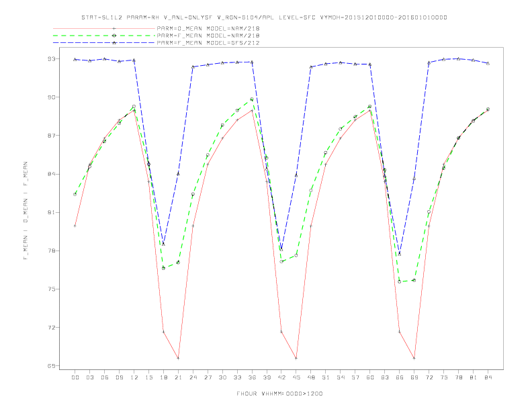The width and height of the screenshot is (532, 411).
Task: Click y-axis tick label 69
Action: point(51,366)
